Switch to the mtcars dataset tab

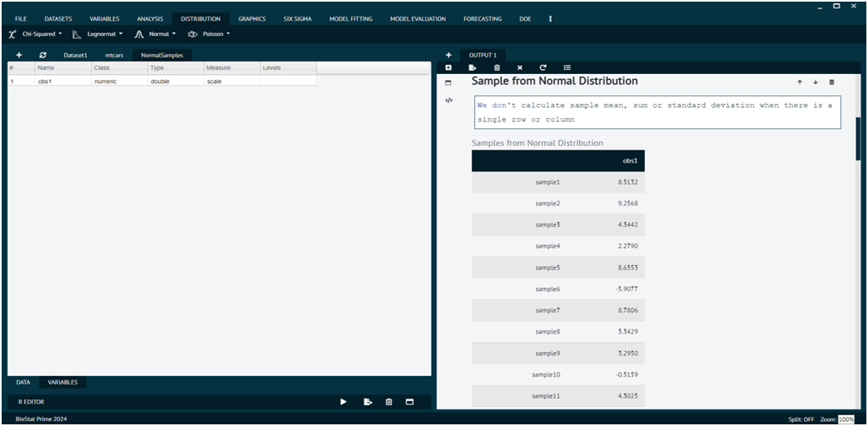(x=114, y=55)
